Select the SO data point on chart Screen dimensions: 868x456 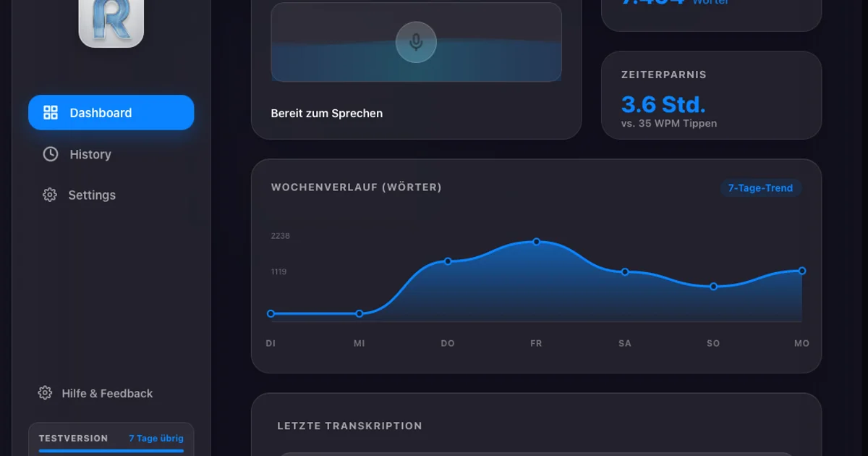tap(713, 287)
